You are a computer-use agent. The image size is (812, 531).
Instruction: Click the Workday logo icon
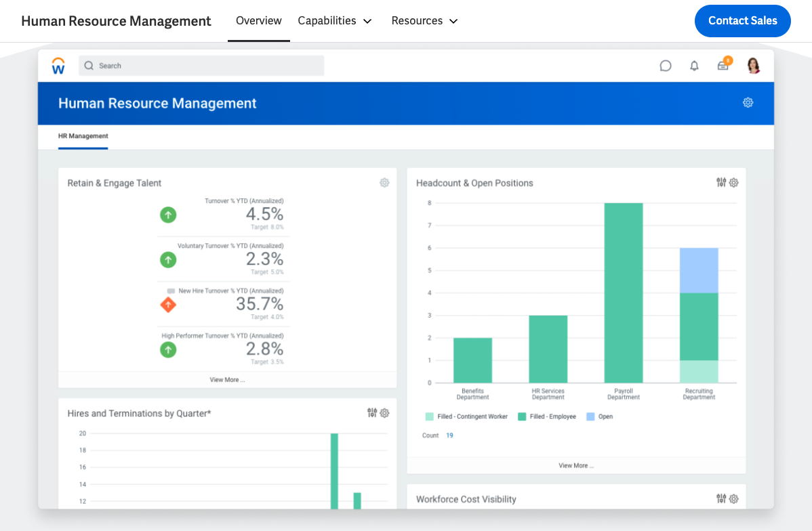(58, 66)
